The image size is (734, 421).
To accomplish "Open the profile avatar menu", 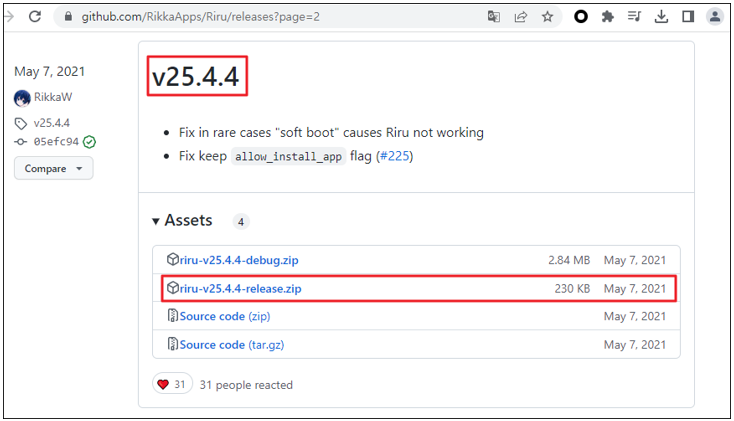I will [715, 17].
